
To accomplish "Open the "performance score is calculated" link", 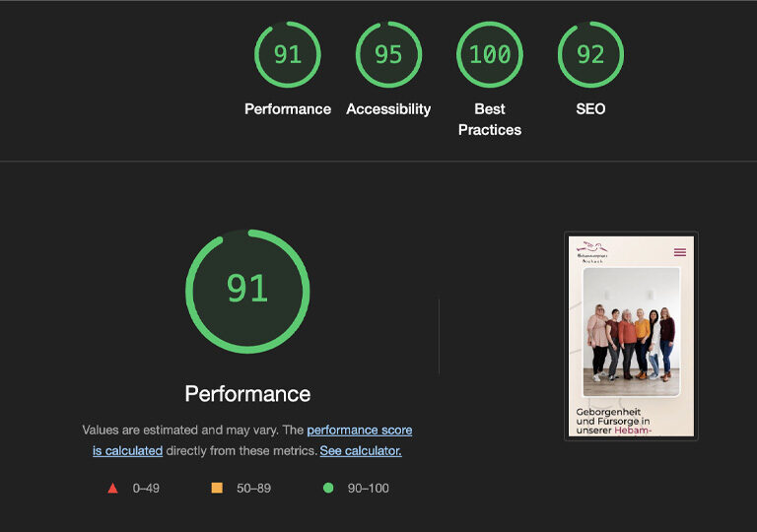I will [359, 431].
